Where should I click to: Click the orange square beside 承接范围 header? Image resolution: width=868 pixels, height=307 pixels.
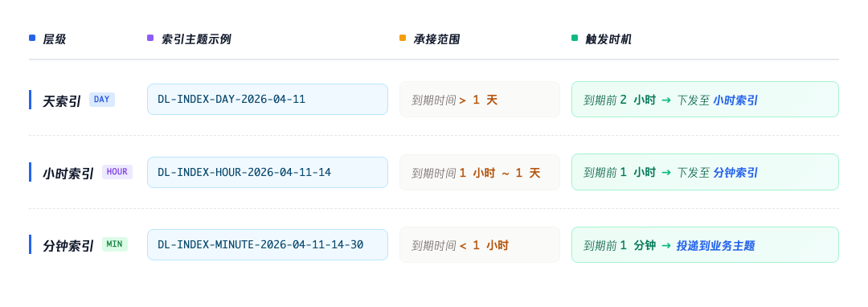point(403,38)
